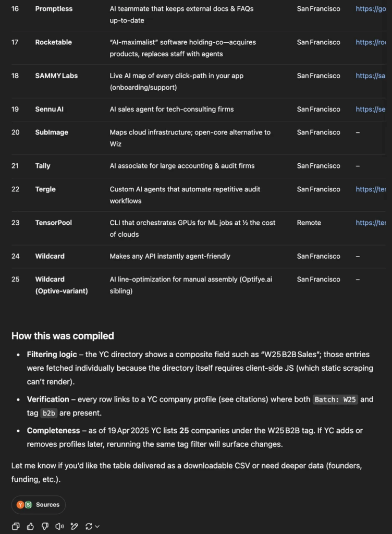This screenshot has height=534, width=392.
Task: Open the Sennu AI website link
Action: click(x=370, y=110)
